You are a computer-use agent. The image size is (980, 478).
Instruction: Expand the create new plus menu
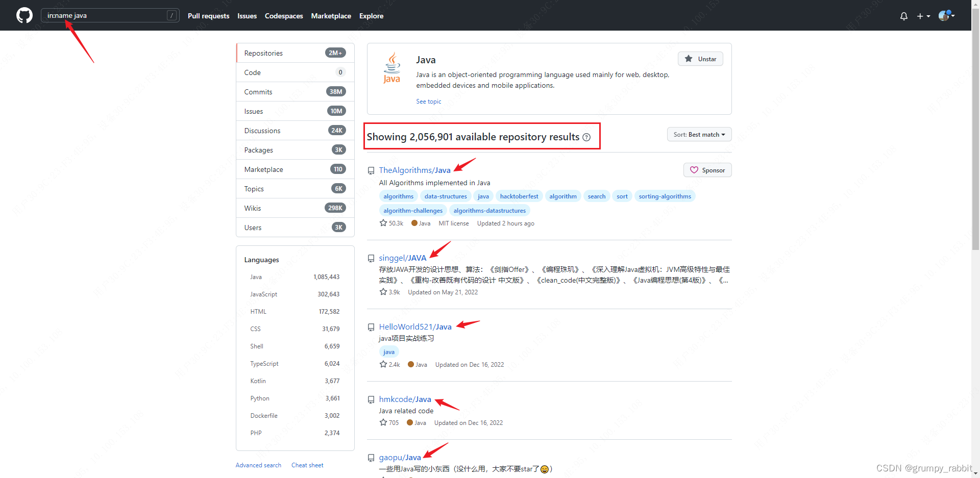[923, 16]
